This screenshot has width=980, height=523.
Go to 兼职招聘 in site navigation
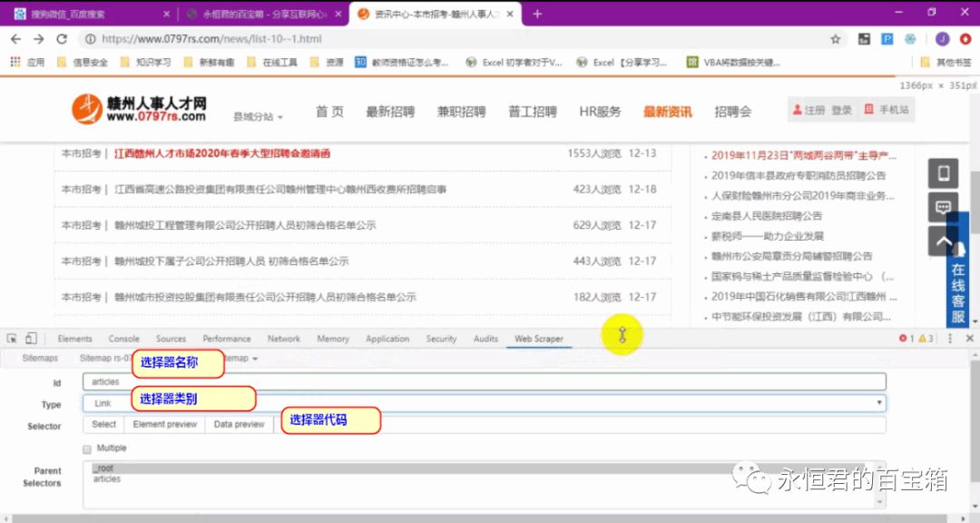pyautogui.click(x=461, y=112)
